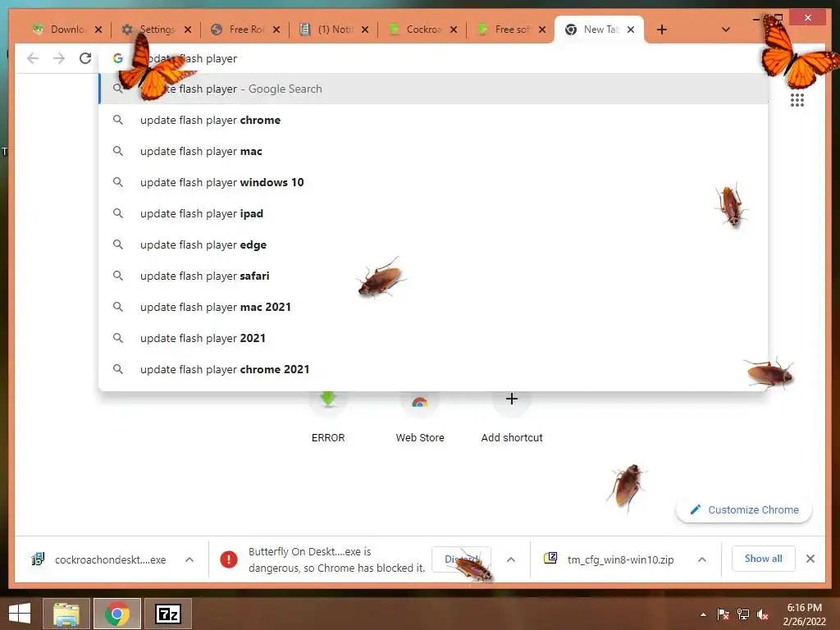
Task: Click the muted volume tray icon
Action: [763, 614]
